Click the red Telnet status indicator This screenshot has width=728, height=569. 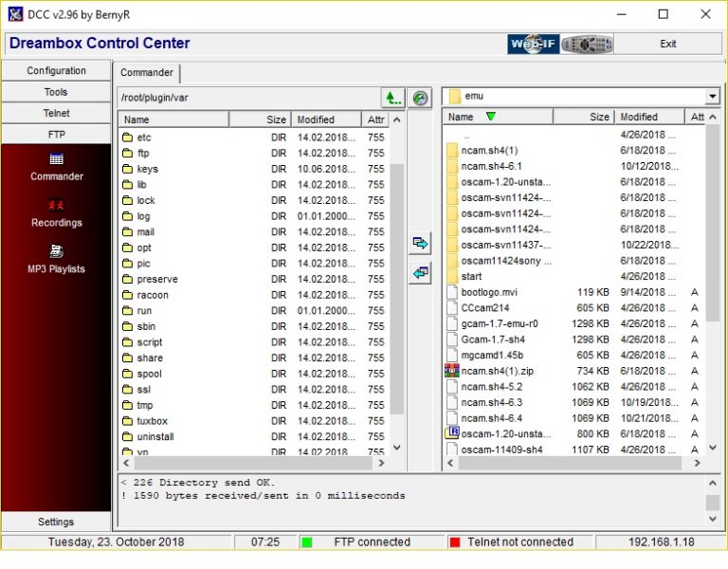455,542
